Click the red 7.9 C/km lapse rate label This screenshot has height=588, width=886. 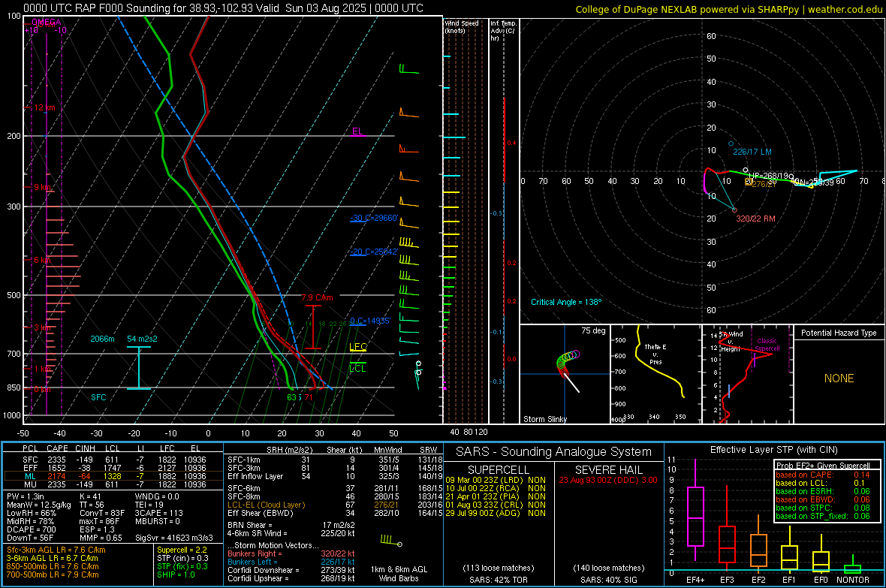[x=317, y=297]
